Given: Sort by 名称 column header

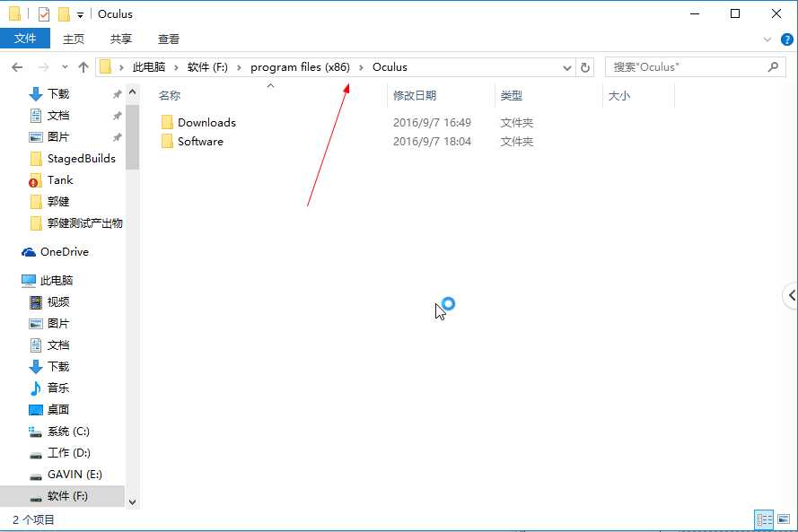Looking at the screenshot, I should 170,96.
